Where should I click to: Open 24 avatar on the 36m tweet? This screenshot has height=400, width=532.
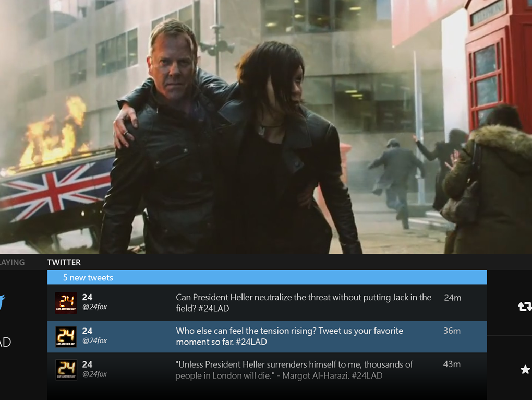[66, 336]
